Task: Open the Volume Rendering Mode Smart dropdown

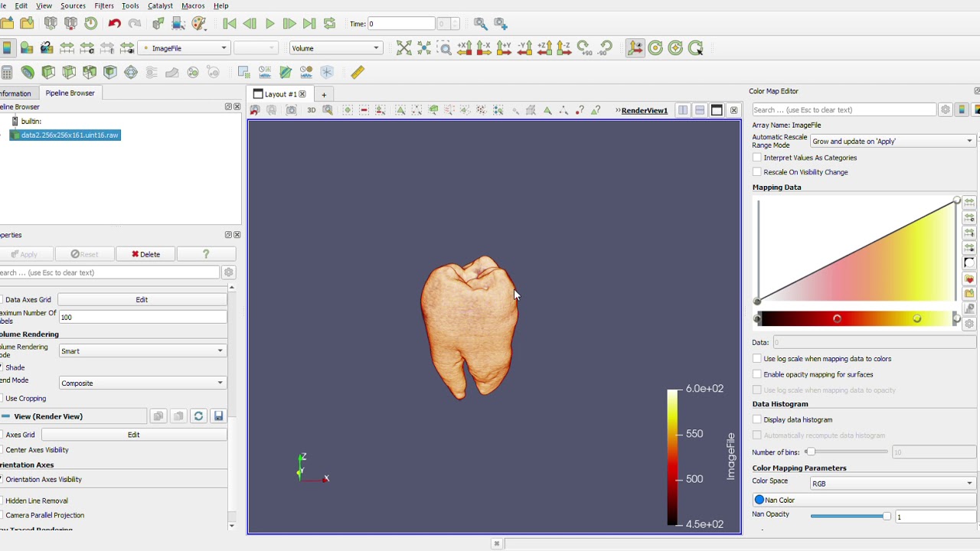Action: click(x=142, y=351)
